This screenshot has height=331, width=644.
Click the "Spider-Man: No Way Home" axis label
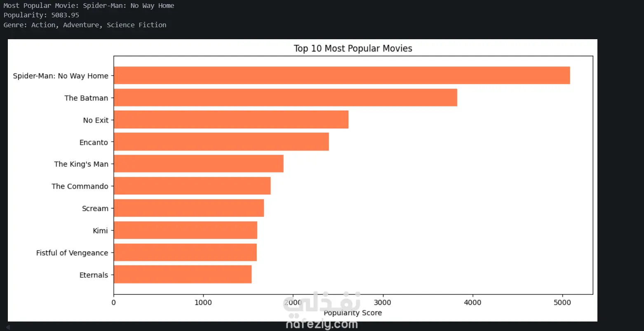click(61, 76)
